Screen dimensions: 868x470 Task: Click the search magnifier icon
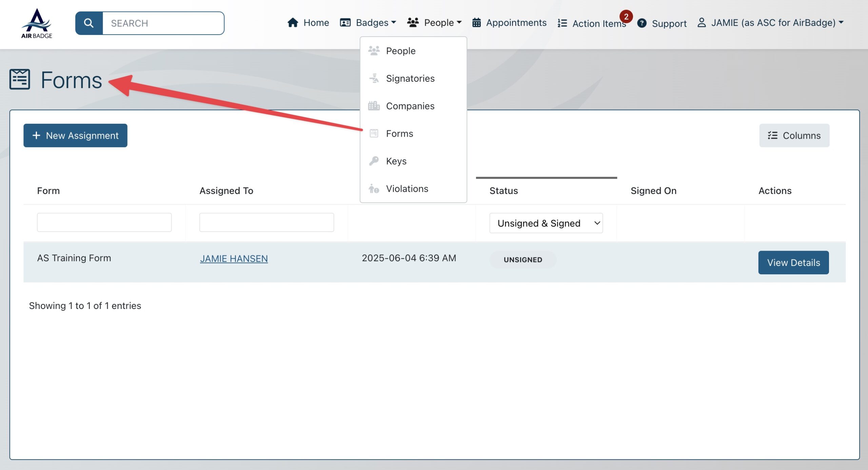pos(89,23)
